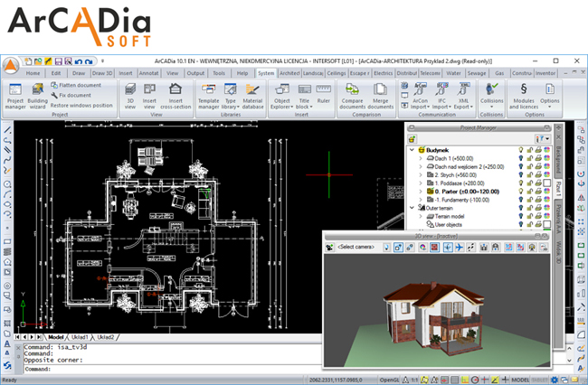
Task: Toggle the light bulb for Terrain model
Action: (520, 216)
